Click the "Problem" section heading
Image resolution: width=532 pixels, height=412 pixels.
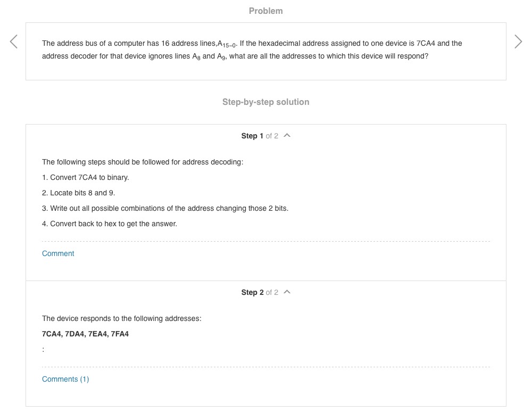click(x=265, y=11)
